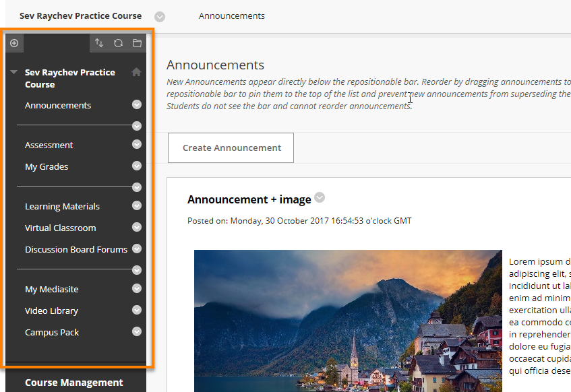Open dropdown next to course title in breadcrumb

coord(160,17)
